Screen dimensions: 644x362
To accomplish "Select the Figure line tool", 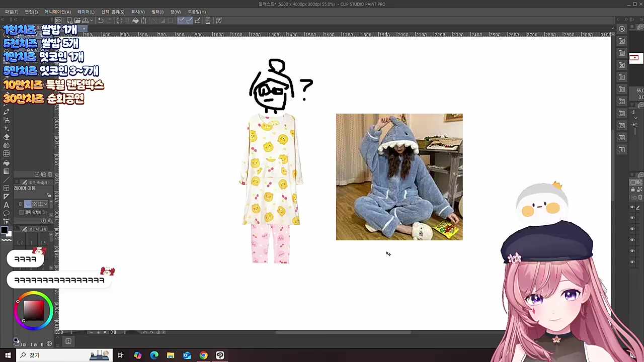I will coord(7,179).
